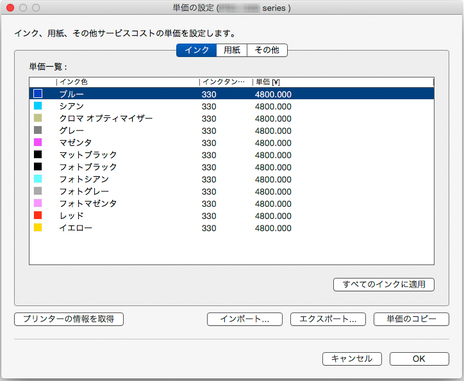
Task: Click the blue ink color swatch
Action: click(38, 94)
